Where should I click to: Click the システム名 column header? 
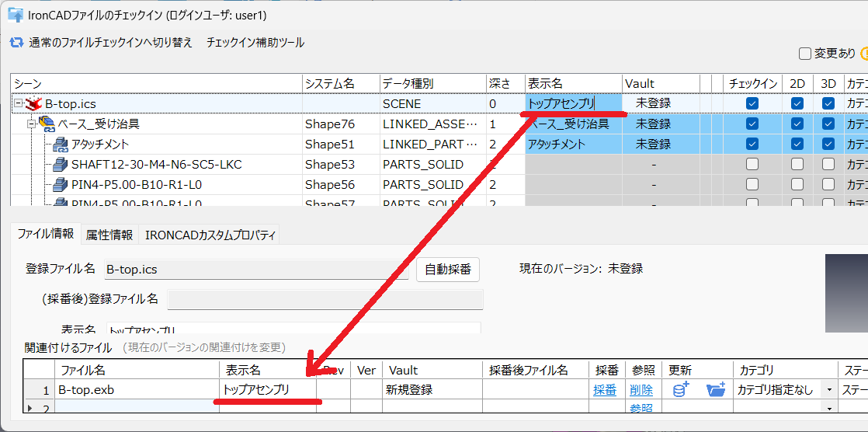pos(341,84)
